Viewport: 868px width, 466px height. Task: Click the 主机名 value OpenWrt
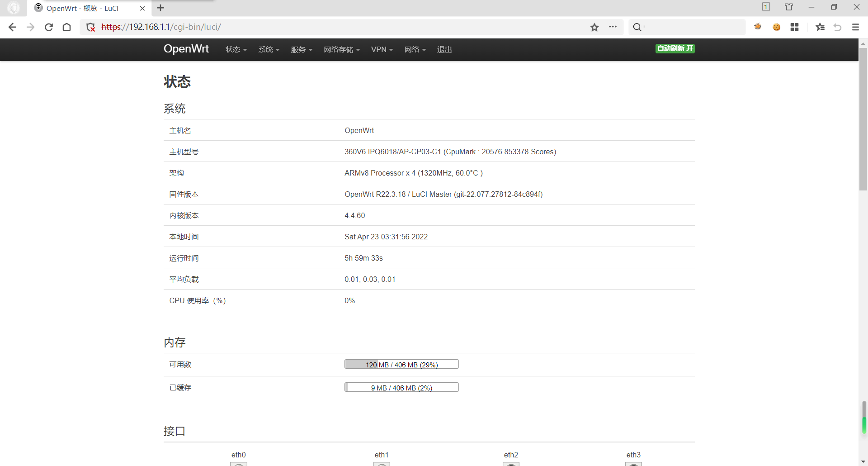359,130
